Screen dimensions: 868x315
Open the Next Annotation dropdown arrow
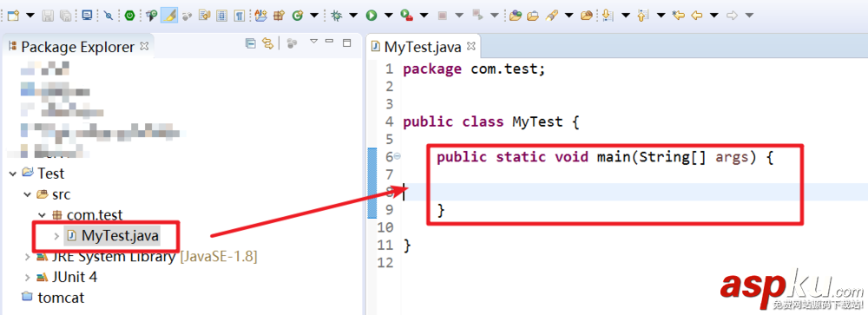626,16
